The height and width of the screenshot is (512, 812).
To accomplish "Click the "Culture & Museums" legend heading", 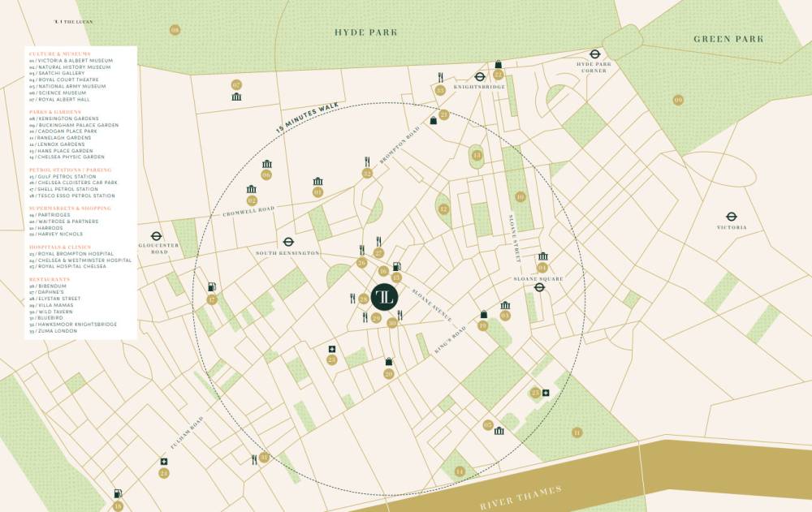I will tap(59, 54).
